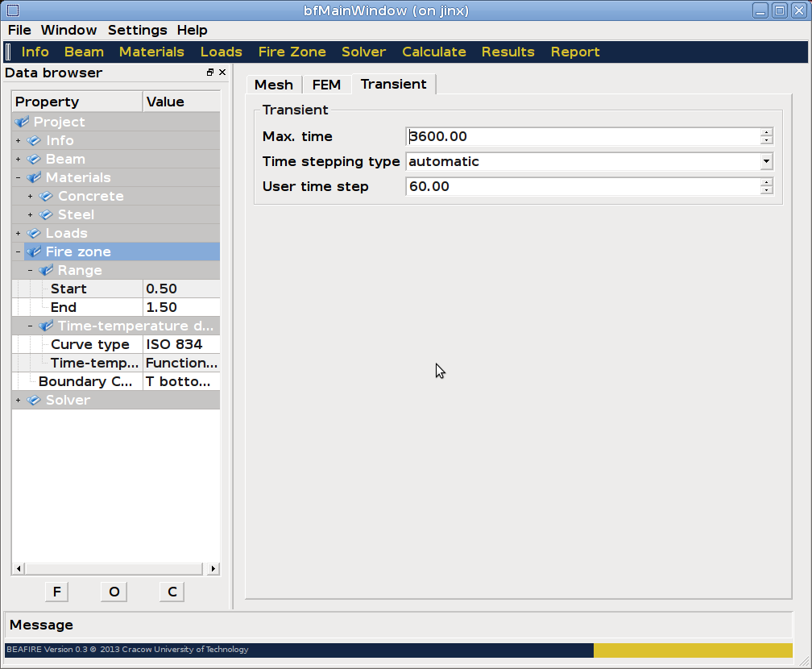Click the Range node icon
The image size is (812, 669).
click(x=46, y=270)
